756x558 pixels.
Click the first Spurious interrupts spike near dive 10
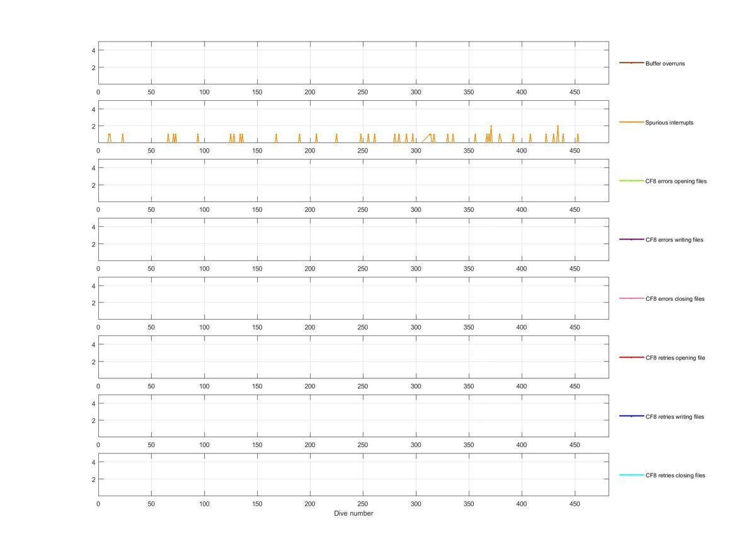(109, 137)
